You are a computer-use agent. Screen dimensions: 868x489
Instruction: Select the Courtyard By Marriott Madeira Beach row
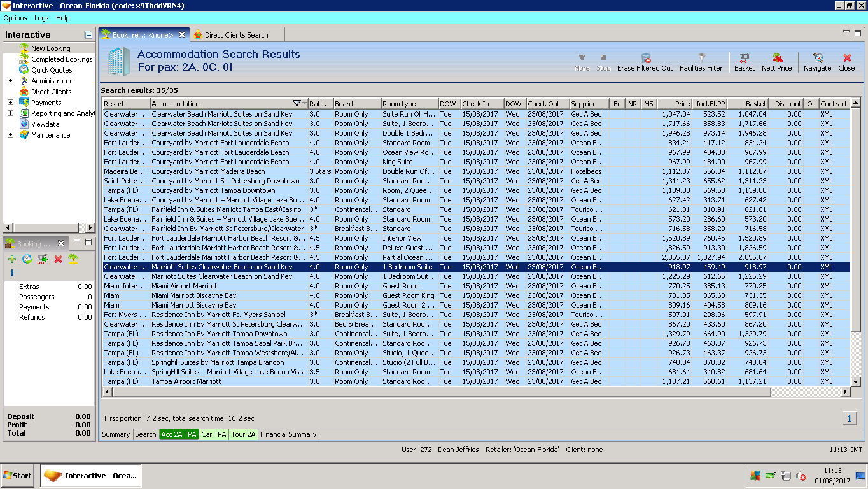click(476, 171)
